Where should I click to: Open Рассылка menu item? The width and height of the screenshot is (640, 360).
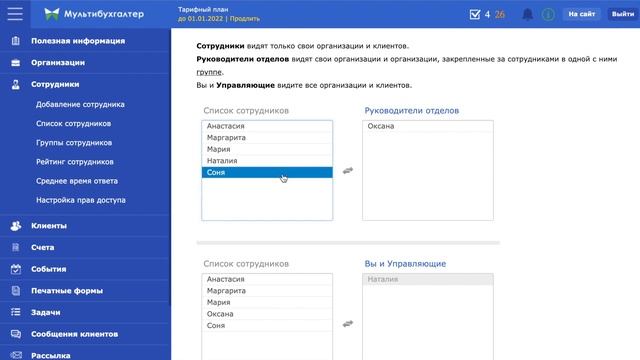pos(51,356)
